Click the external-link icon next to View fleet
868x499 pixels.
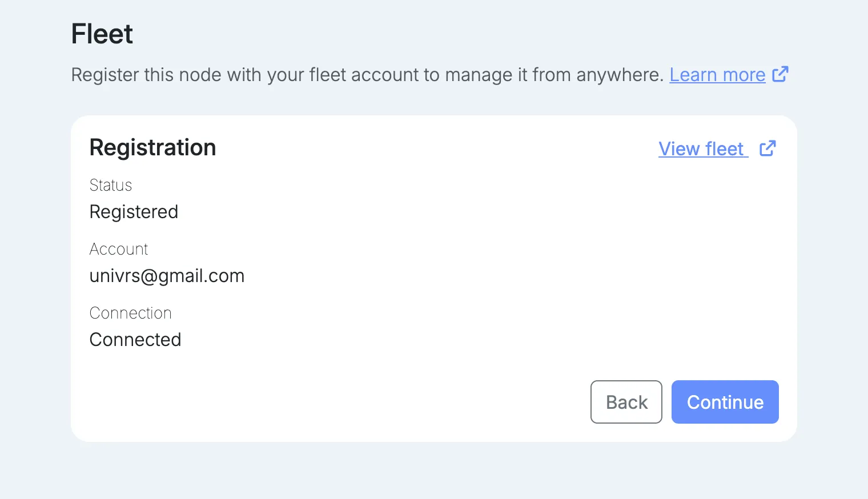coord(767,148)
